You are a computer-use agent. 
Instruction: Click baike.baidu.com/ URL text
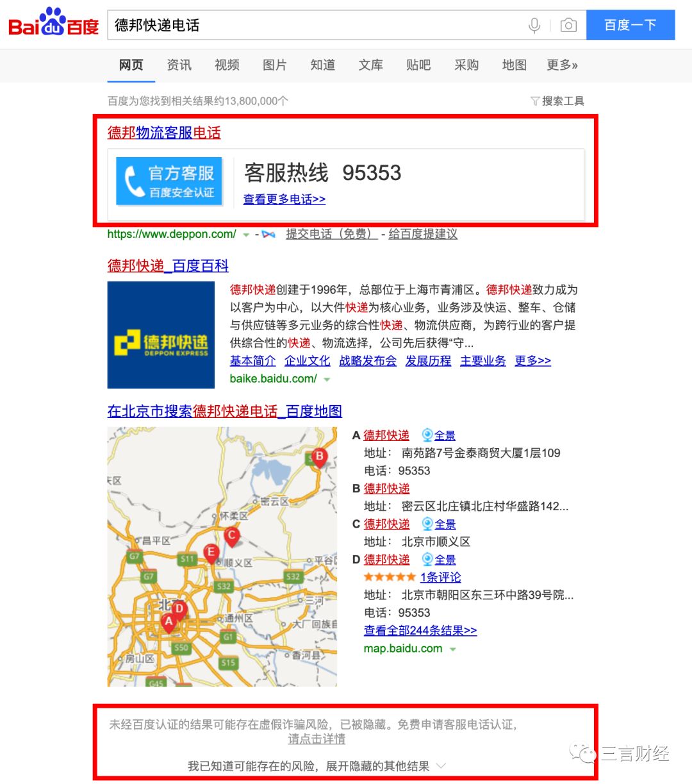click(x=274, y=379)
